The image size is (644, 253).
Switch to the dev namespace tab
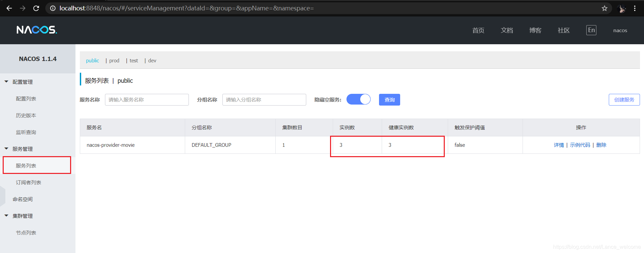coord(152,61)
